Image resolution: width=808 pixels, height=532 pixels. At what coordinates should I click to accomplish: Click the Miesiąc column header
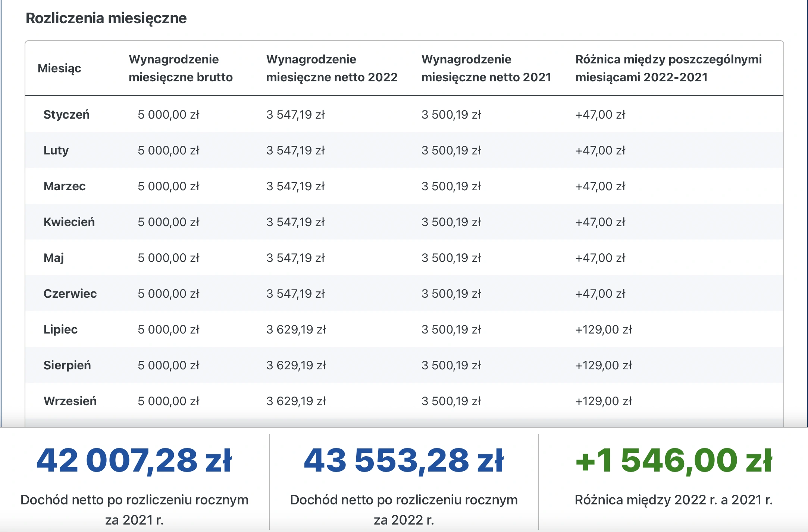click(x=59, y=68)
